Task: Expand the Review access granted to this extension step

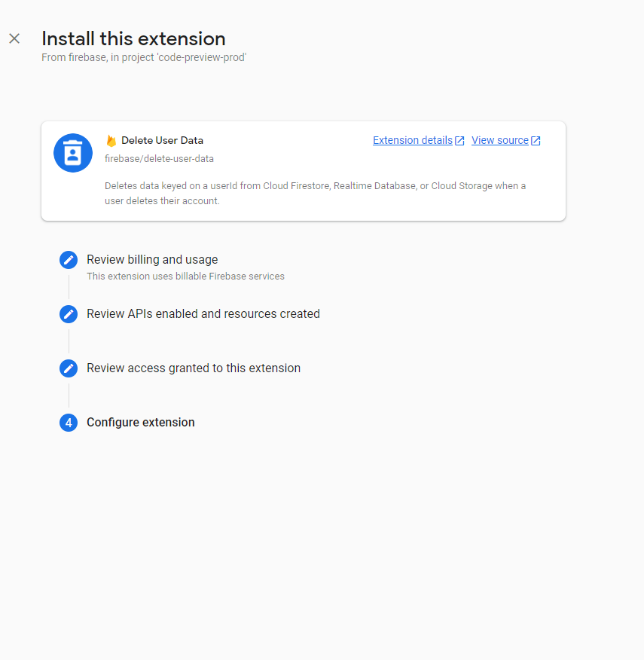Action: tap(194, 368)
